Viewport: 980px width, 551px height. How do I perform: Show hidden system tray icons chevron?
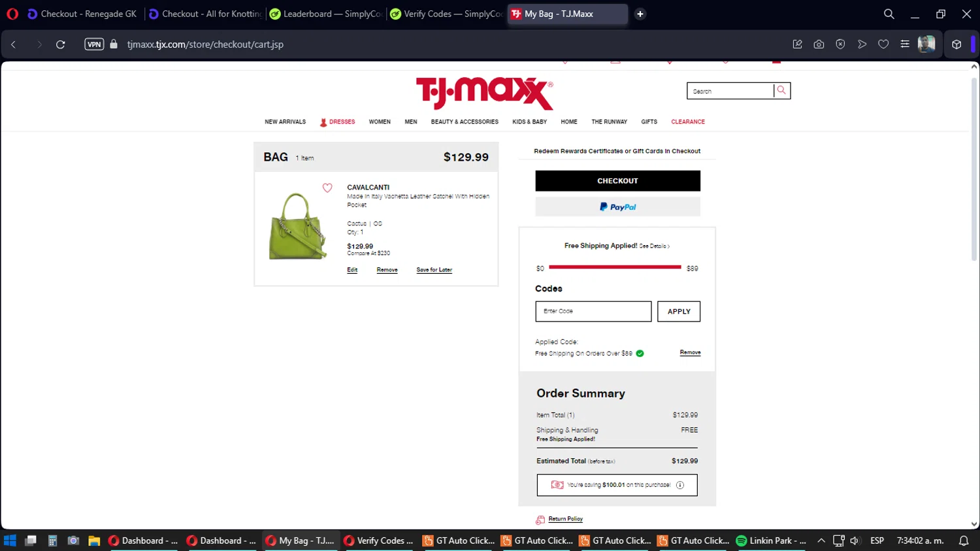[x=821, y=541]
